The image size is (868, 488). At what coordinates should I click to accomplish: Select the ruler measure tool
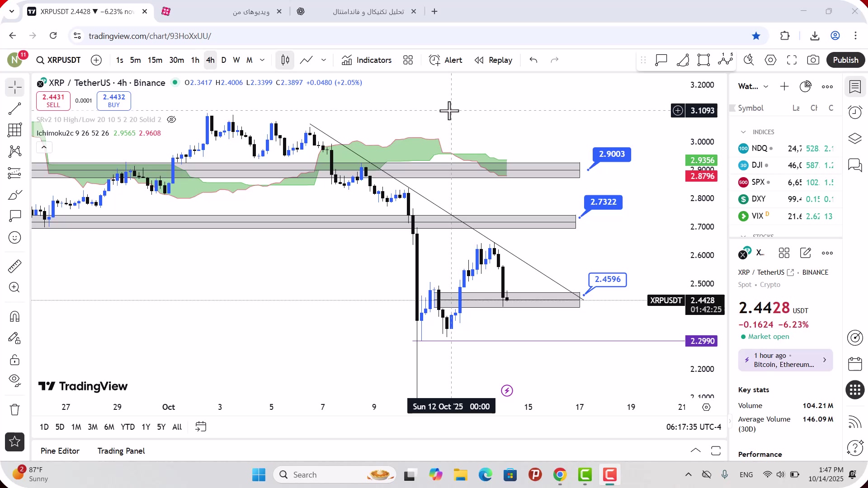(14, 266)
